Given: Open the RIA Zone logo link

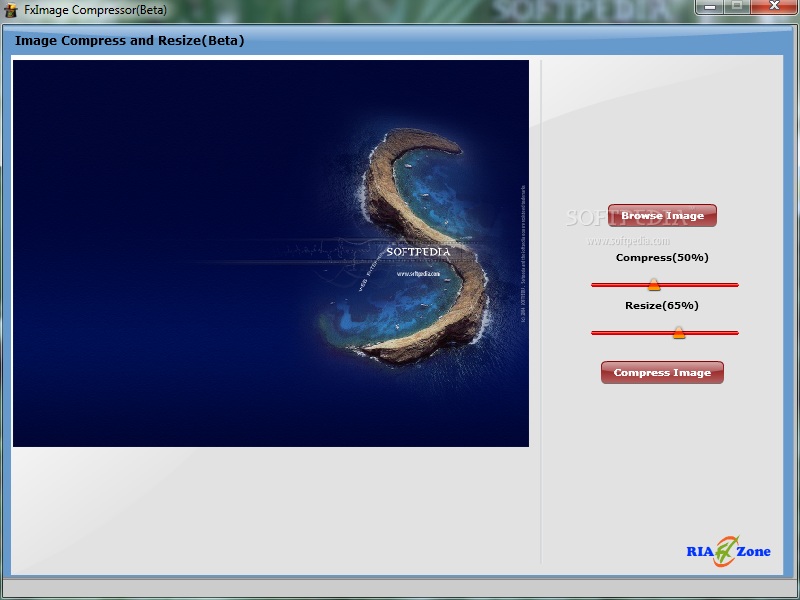Looking at the screenshot, I should [x=728, y=551].
